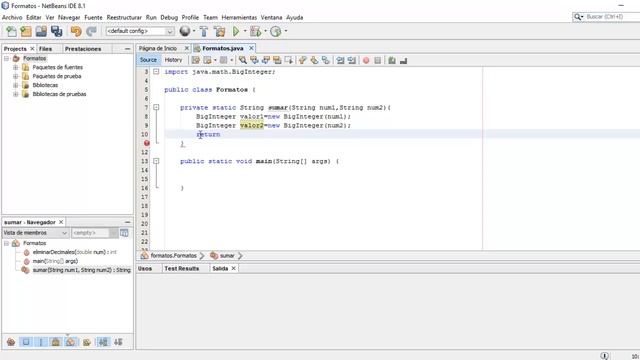This screenshot has width=640, height=360.
Task: Collapse the sumar method code fold
Action: (156, 107)
